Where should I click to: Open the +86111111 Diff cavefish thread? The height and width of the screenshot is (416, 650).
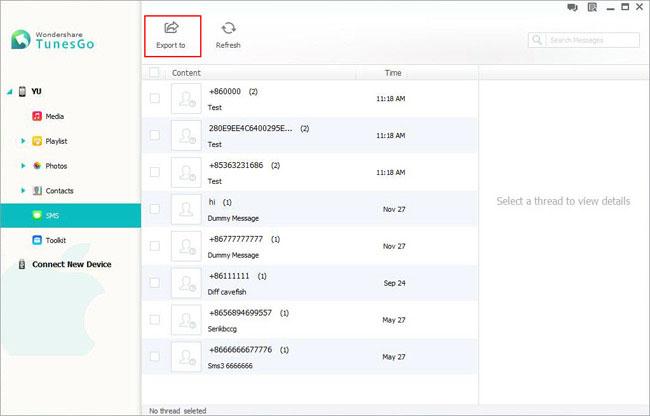coord(310,283)
